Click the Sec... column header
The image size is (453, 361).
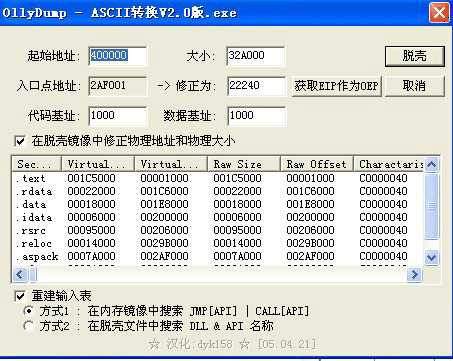pos(37,164)
